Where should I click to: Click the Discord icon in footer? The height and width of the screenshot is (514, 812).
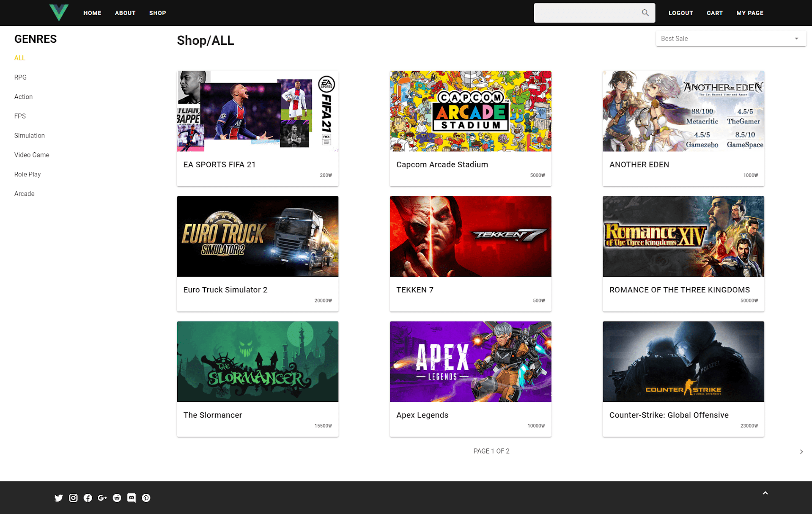tap(132, 498)
